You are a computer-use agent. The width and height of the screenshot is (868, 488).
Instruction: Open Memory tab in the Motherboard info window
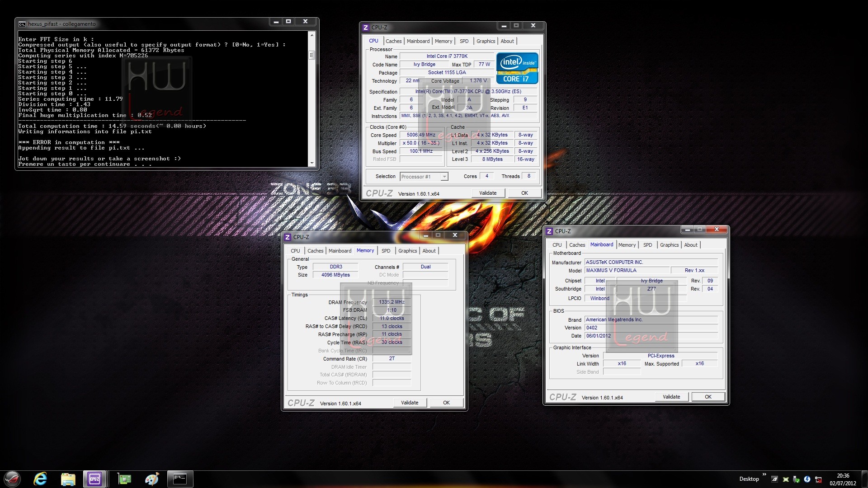[x=627, y=245]
